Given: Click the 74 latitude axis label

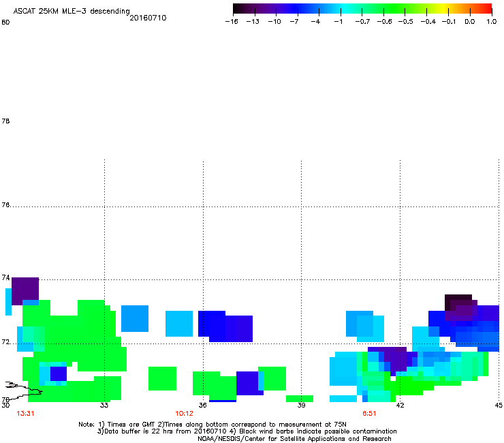Looking at the screenshot, I should pyautogui.click(x=5, y=277).
